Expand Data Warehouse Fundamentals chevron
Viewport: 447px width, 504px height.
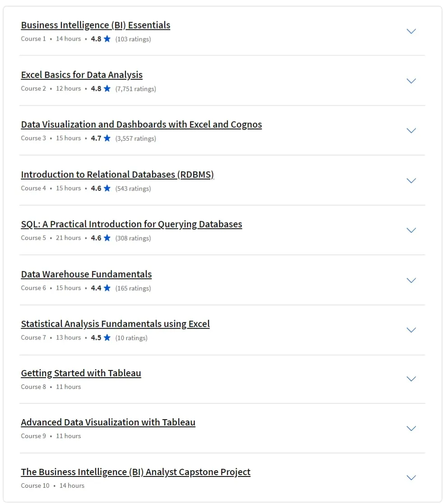point(411,280)
